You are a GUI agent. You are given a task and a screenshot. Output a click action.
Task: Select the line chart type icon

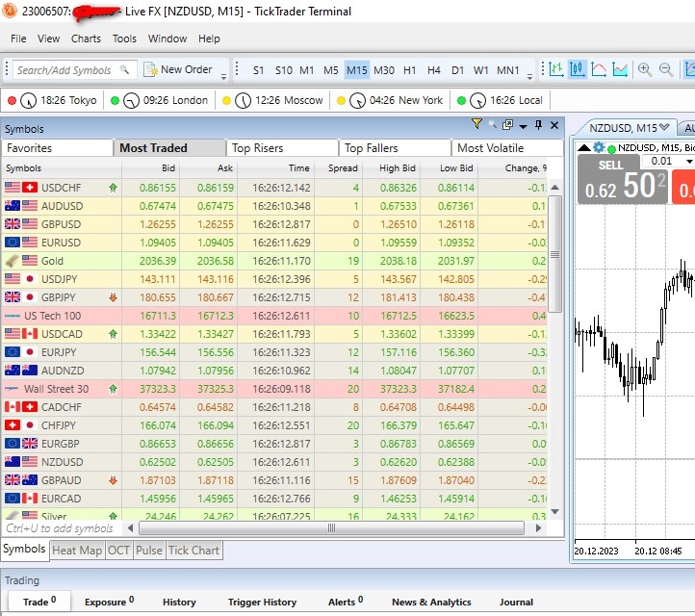coord(599,69)
